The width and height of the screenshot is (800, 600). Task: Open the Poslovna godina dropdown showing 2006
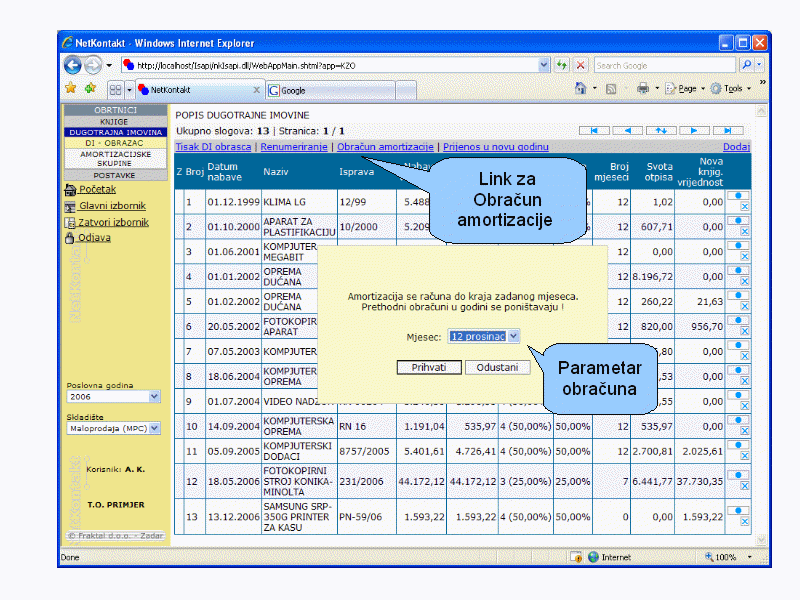pos(154,396)
